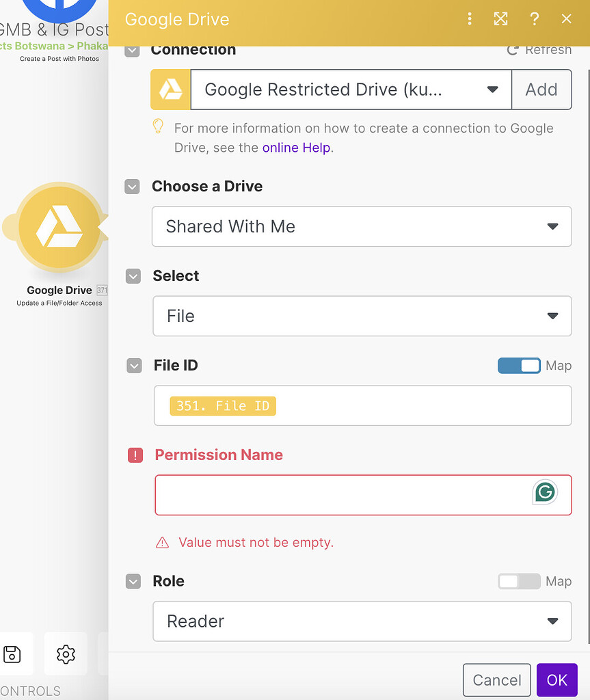This screenshot has width=590, height=700.
Task: Confirm settings with the OK button
Action: 557,679
